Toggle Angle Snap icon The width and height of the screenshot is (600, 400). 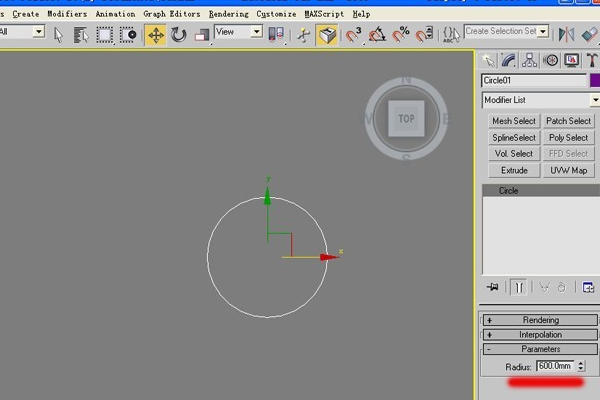tap(377, 35)
